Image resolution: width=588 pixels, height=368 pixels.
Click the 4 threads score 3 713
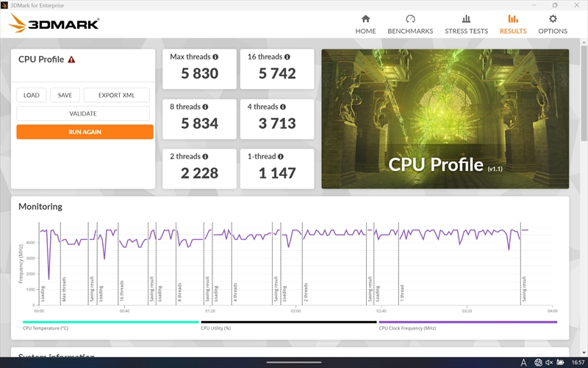[x=277, y=123]
